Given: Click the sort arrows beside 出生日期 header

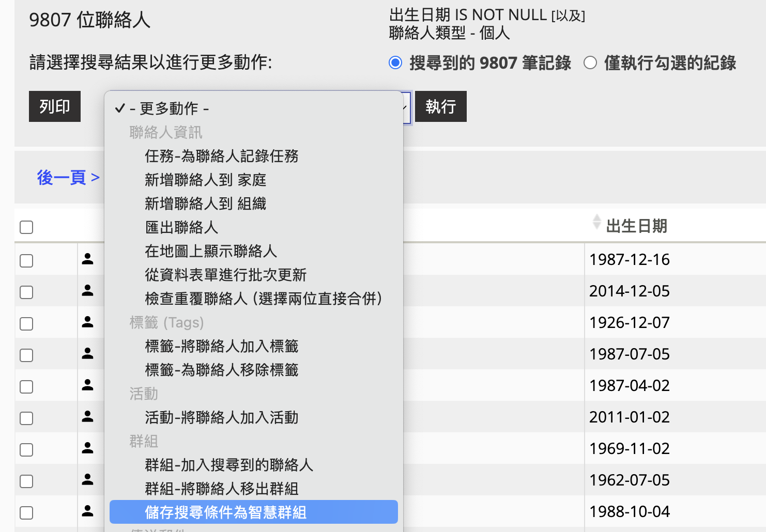Looking at the screenshot, I should 596,222.
